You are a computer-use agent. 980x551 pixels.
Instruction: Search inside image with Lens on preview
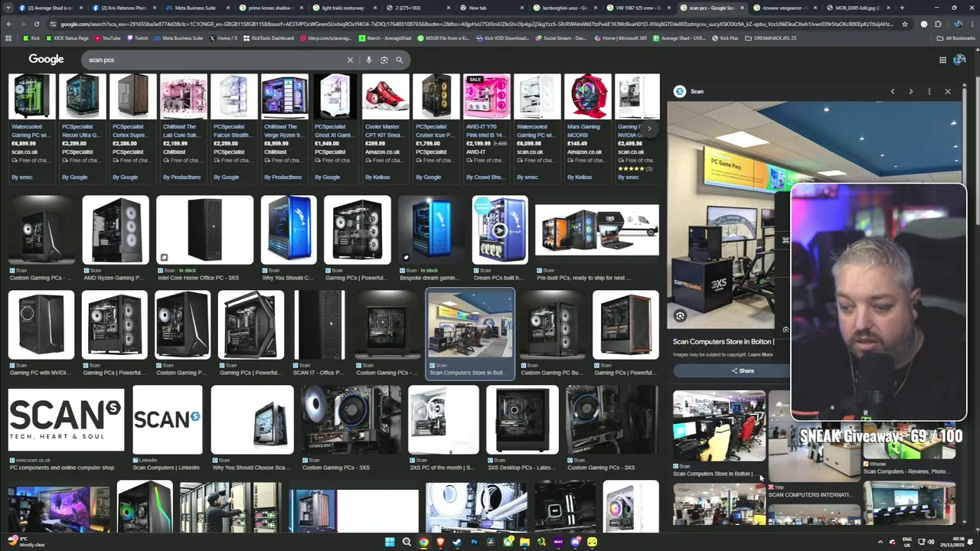[680, 315]
